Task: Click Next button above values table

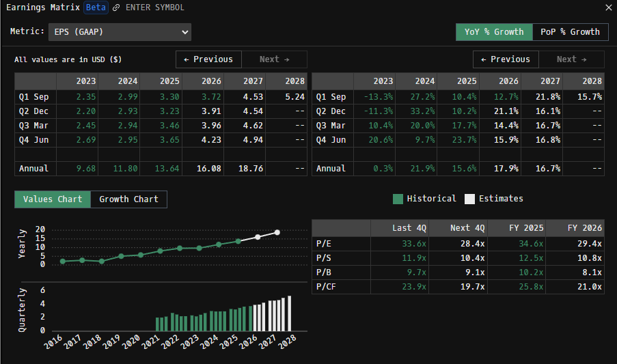Action: point(274,59)
